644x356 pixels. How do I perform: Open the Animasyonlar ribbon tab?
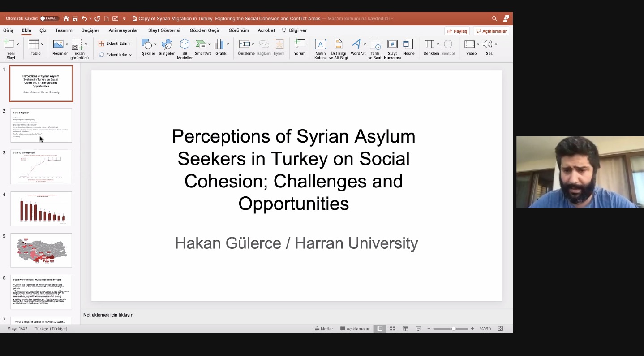123,30
